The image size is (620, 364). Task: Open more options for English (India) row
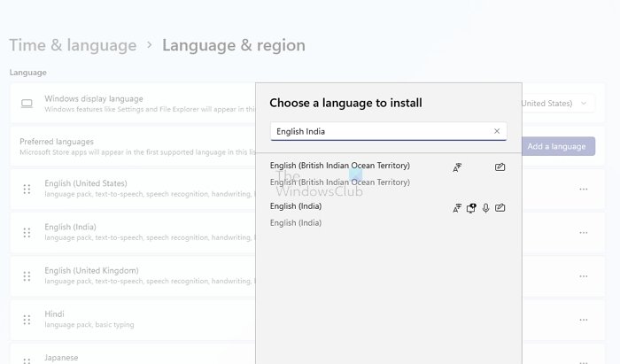[584, 232]
